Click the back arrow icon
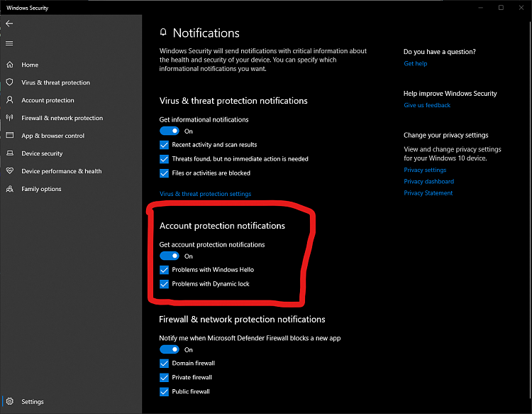This screenshot has width=532, height=414. point(9,23)
